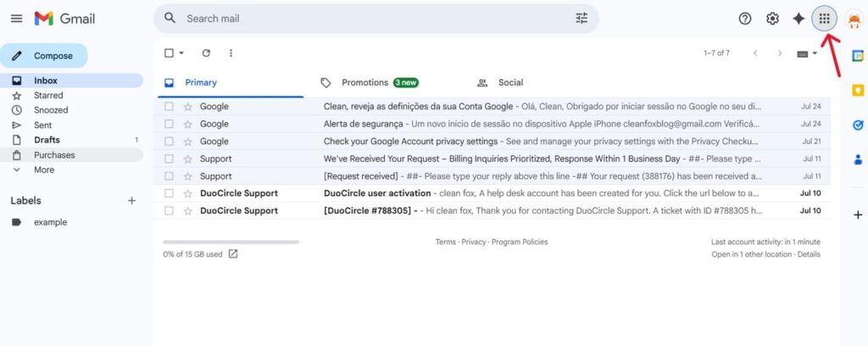Viewport: 868px width, 346px height.
Task: Star the DuoCircle user activation email
Action: [187, 193]
